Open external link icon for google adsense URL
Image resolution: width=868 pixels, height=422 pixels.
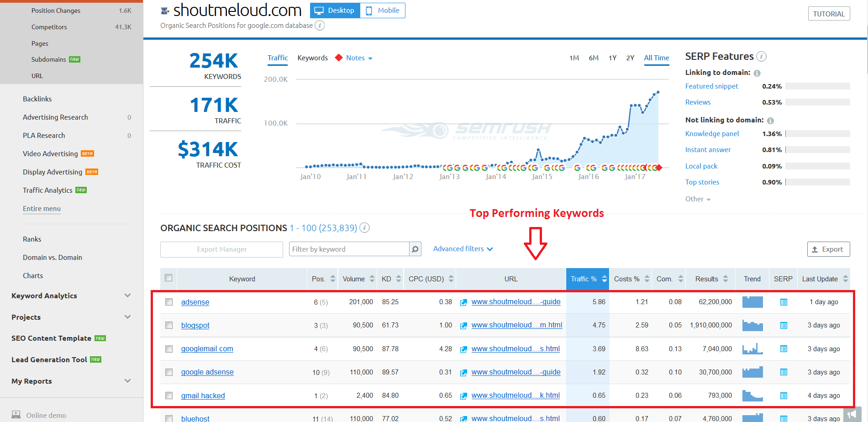[463, 373]
